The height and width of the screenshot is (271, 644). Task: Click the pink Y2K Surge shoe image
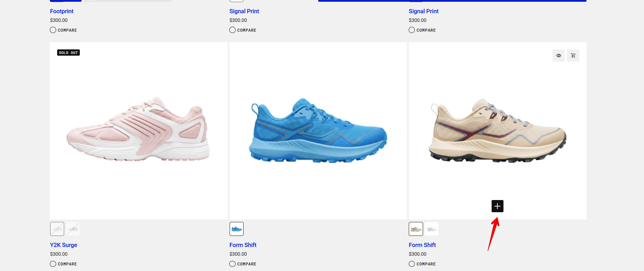[x=138, y=130]
